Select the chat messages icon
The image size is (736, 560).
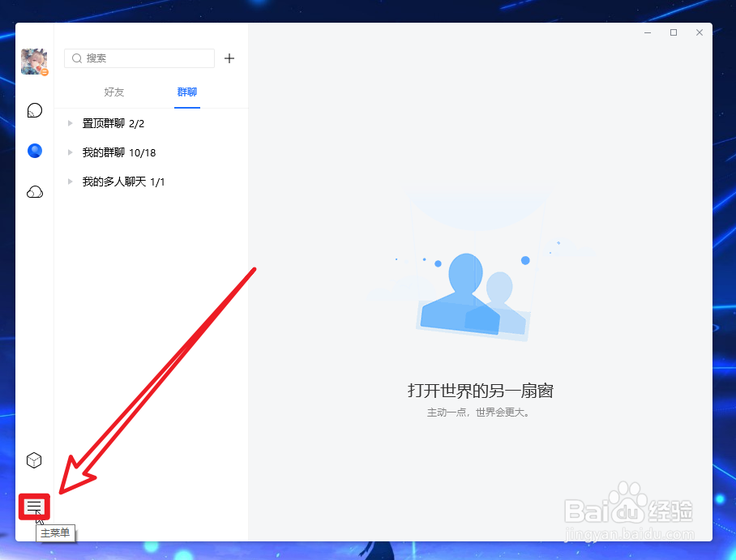pyautogui.click(x=34, y=109)
